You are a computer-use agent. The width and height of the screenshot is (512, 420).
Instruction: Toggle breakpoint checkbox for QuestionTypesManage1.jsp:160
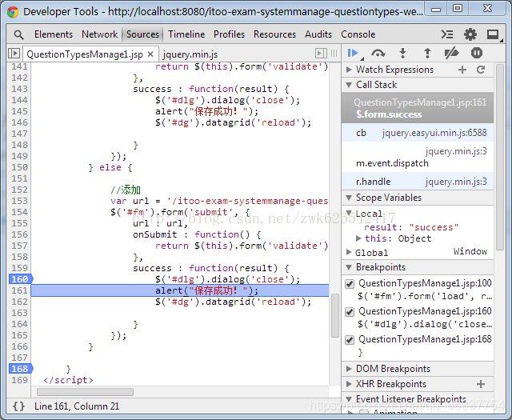click(350, 312)
